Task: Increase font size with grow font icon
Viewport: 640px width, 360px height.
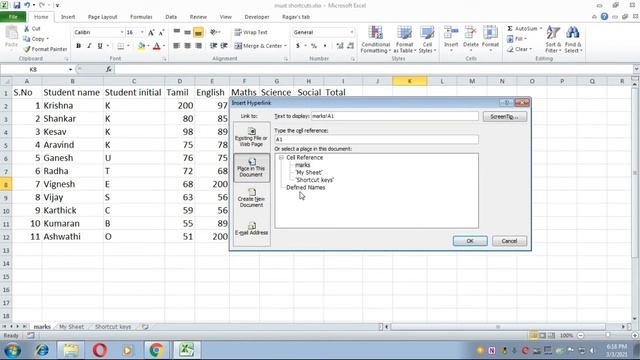Action: (151, 32)
